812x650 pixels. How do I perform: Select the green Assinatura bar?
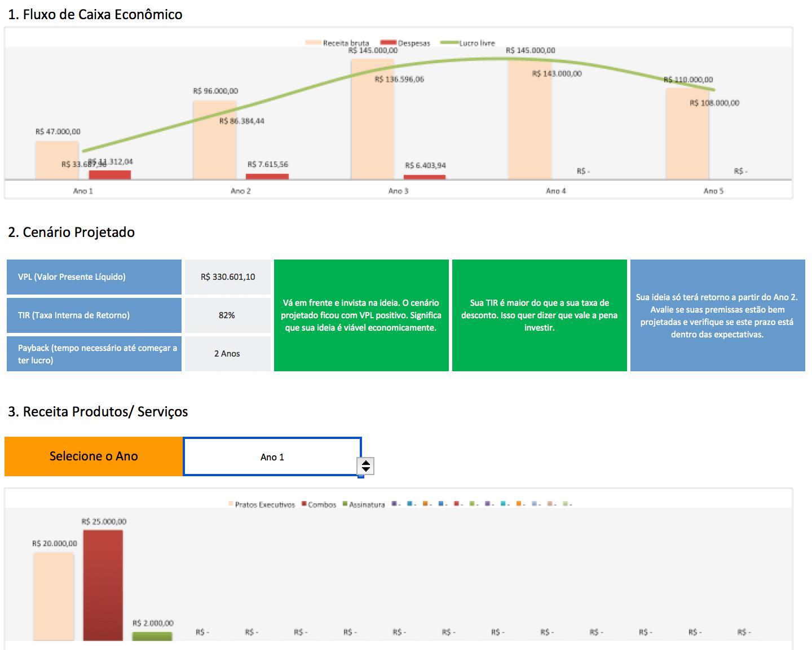coord(152,636)
